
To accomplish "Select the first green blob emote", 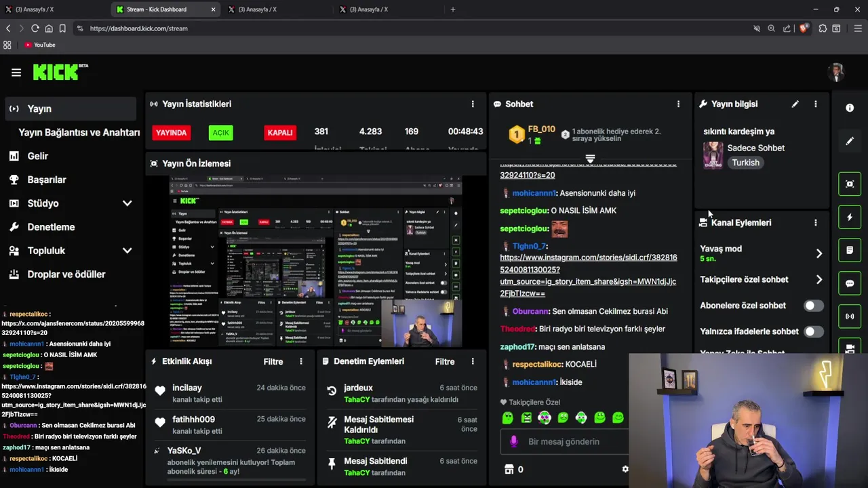I will pos(508,418).
